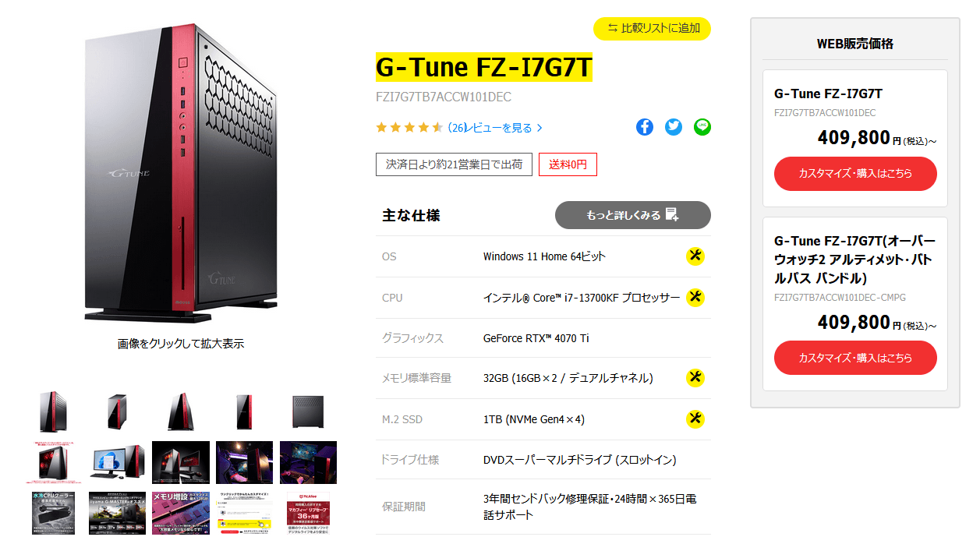980x551 pixels.
Task: Share the product on Twitter
Action: pos(674,127)
